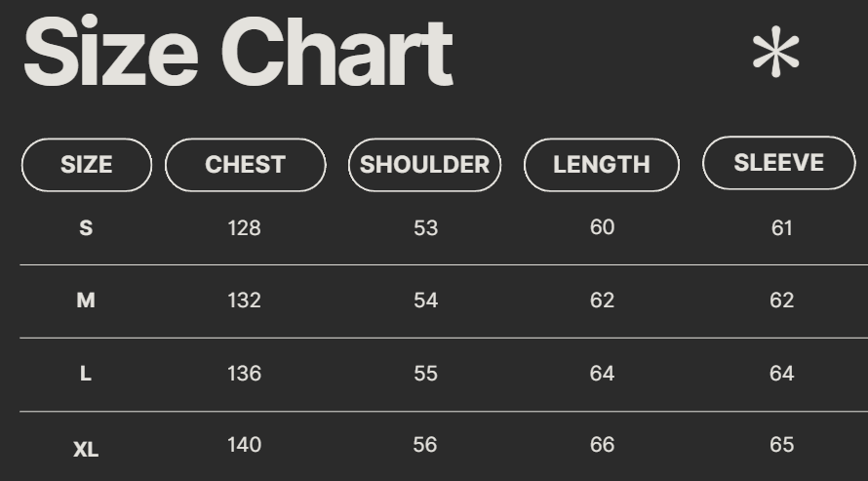Click chest value 128 for size S

click(x=244, y=228)
